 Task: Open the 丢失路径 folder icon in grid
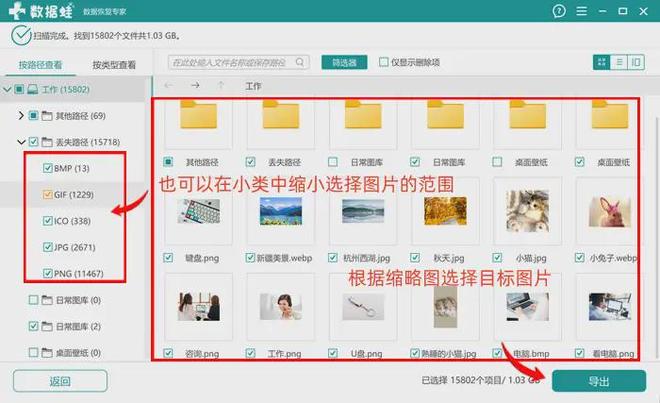[x=281, y=115]
